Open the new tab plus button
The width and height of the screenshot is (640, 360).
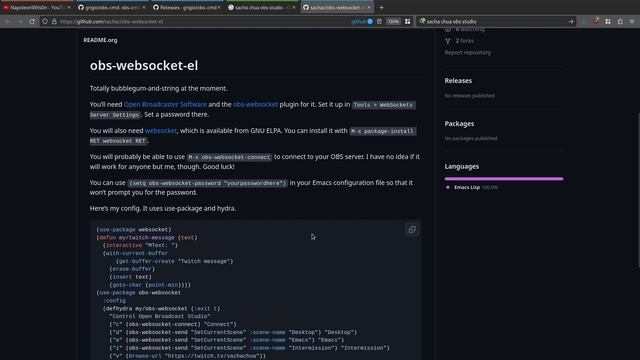click(x=381, y=7)
